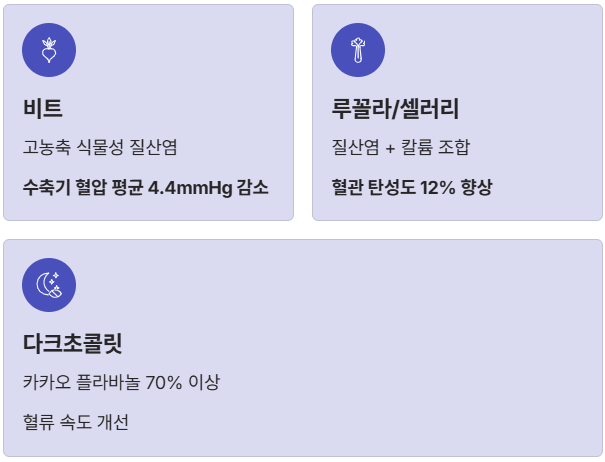The width and height of the screenshot is (605, 462).
Task: Click the 질산염 + 칼륨 조합 description
Action: (x=401, y=147)
